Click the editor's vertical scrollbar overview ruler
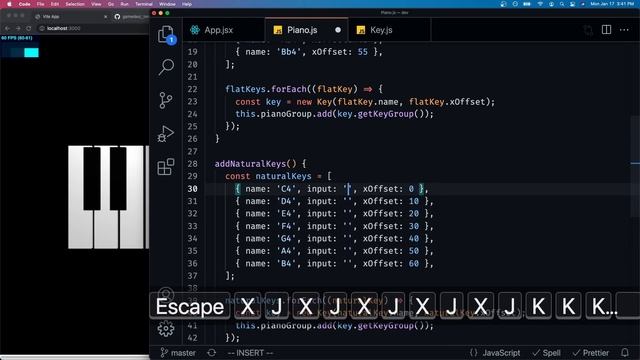Screen dimensions: 640x360 pyautogui.click(x=635, y=167)
